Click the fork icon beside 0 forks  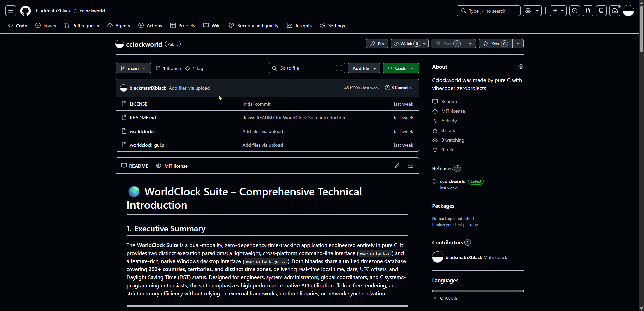(x=435, y=150)
